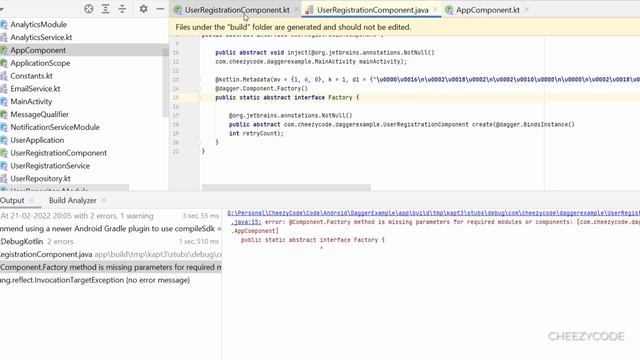640x360 pixels.
Task: Open EmailService.kt file
Action: 35,89
